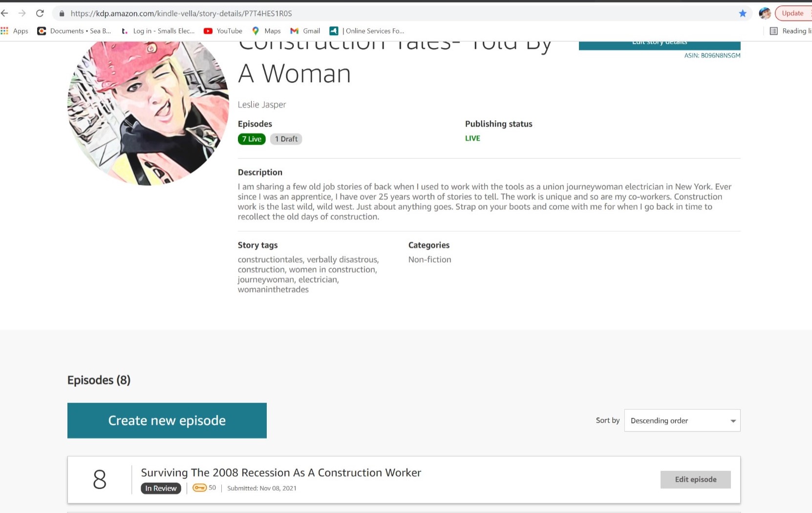Screen dimensions: 812x513
Task: Click the blue bookmark star icon
Action: pyautogui.click(x=742, y=13)
